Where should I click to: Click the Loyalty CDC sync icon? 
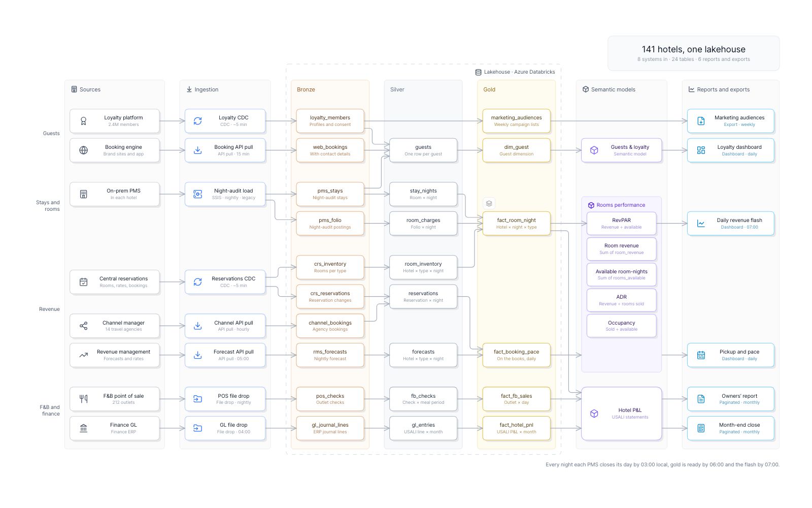(x=198, y=121)
